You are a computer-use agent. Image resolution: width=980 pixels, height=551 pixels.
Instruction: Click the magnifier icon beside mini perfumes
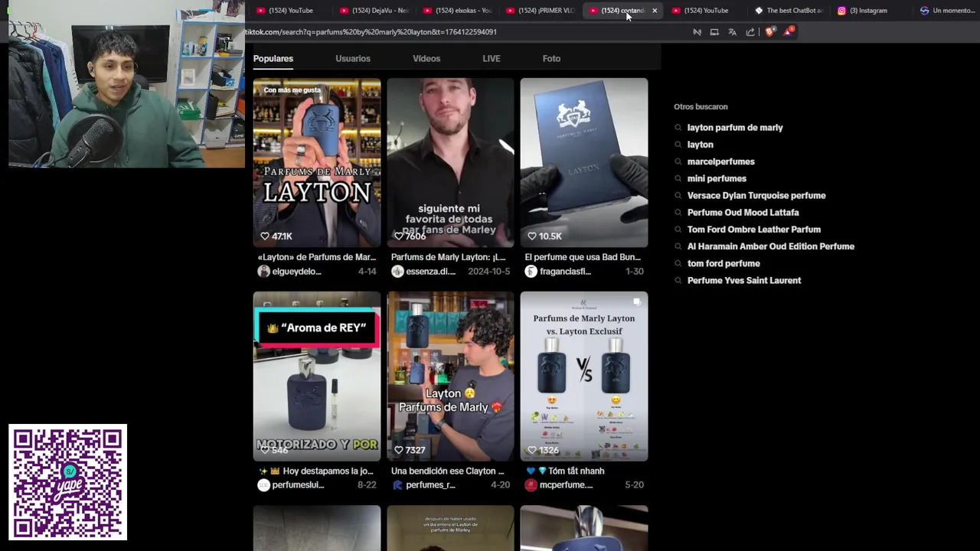point(678,178)
